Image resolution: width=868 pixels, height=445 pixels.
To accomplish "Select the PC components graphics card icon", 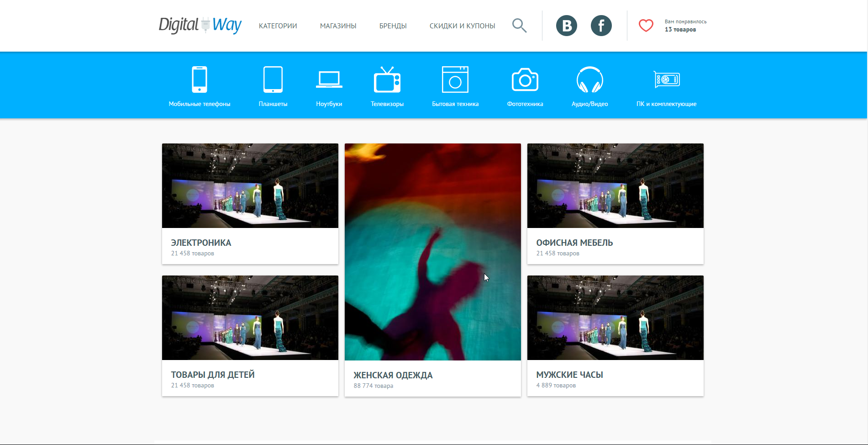I will pos(667,79).
